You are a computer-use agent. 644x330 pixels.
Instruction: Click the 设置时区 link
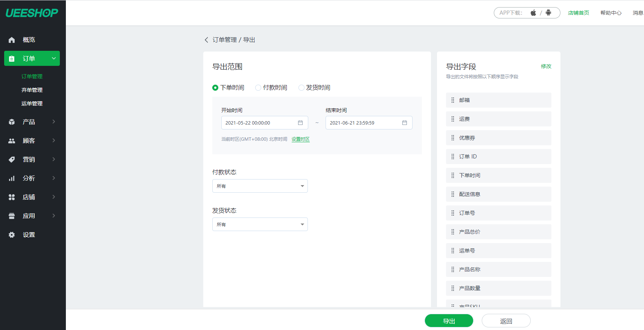tap(300, 139)
